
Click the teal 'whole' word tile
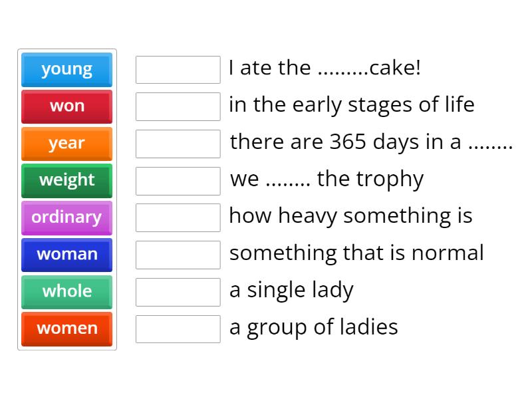point(66,291)
